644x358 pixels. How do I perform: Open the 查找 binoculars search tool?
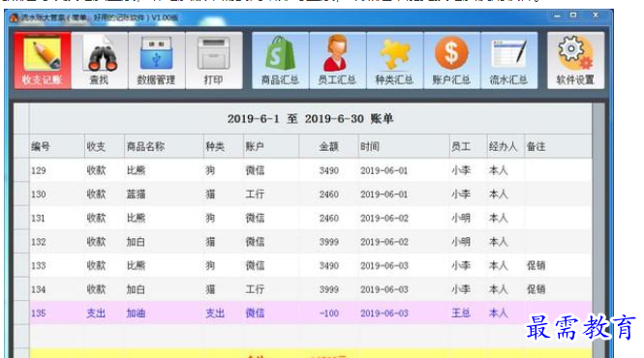coord(100,60)
